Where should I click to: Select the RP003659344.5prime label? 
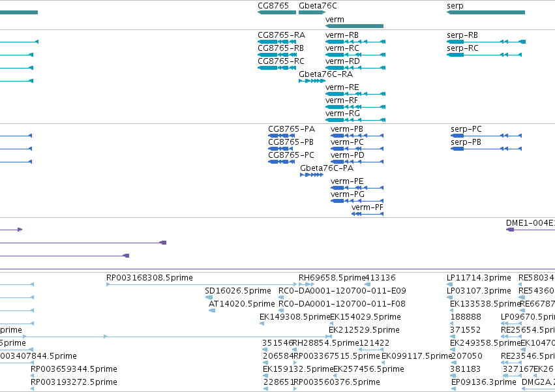point(74,369)
